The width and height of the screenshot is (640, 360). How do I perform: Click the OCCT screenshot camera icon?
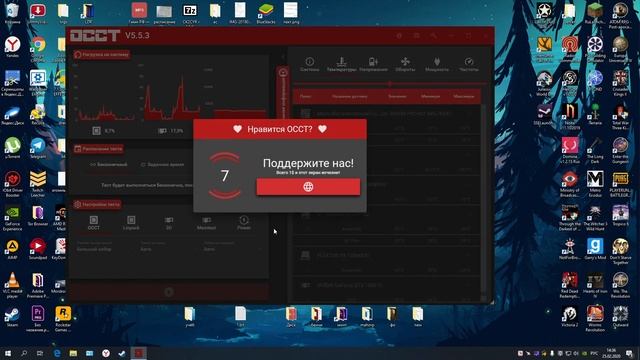click(x=416, y=36)
